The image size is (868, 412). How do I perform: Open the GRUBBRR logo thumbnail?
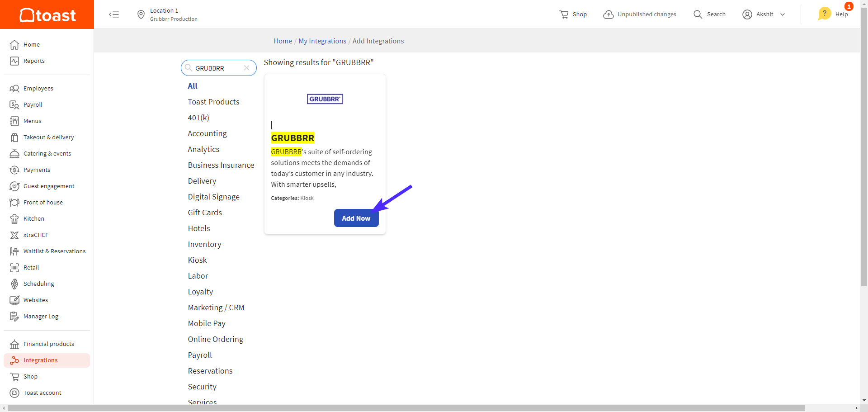[325, 99]
